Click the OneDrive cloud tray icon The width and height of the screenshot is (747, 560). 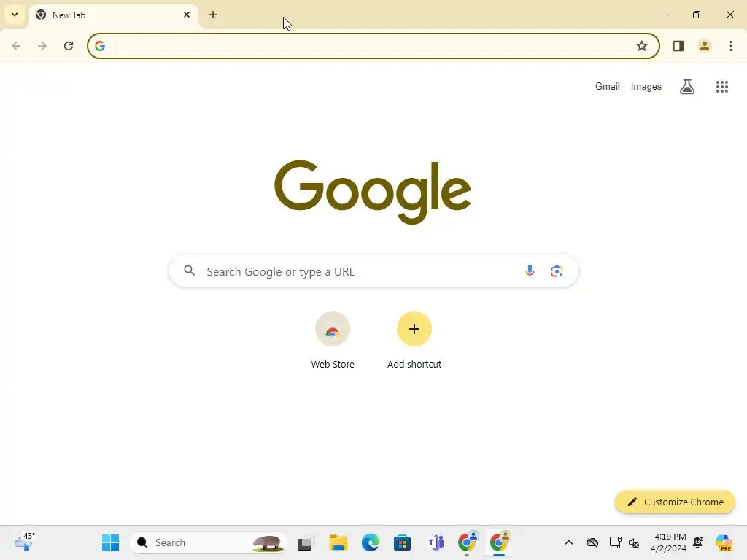pyautogui.click(x=592, y=542)
